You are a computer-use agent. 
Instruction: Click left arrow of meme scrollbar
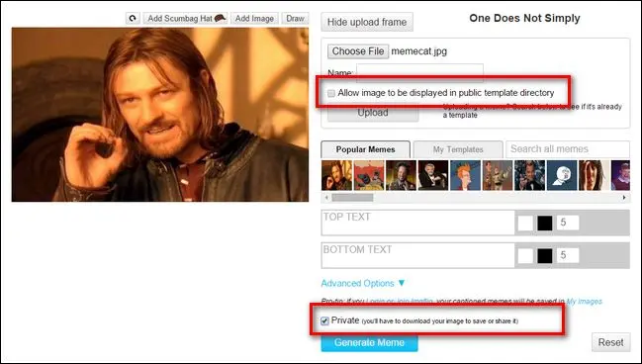326,198
